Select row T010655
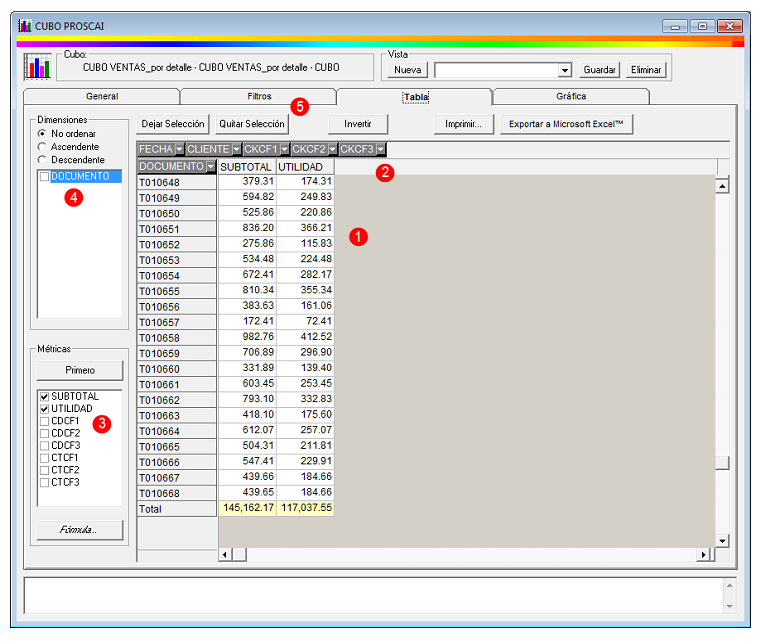 pyautogui.click(x=177, y=292)
